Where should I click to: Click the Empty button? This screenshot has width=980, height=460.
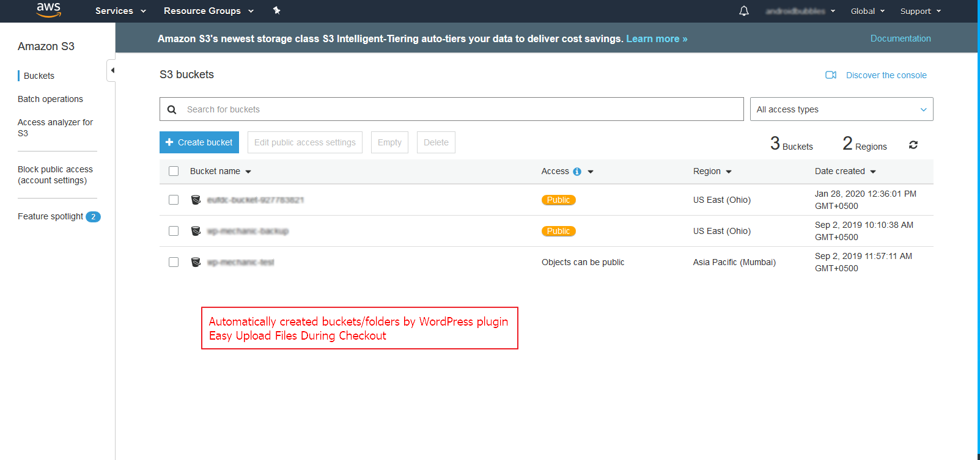point(389,142)
